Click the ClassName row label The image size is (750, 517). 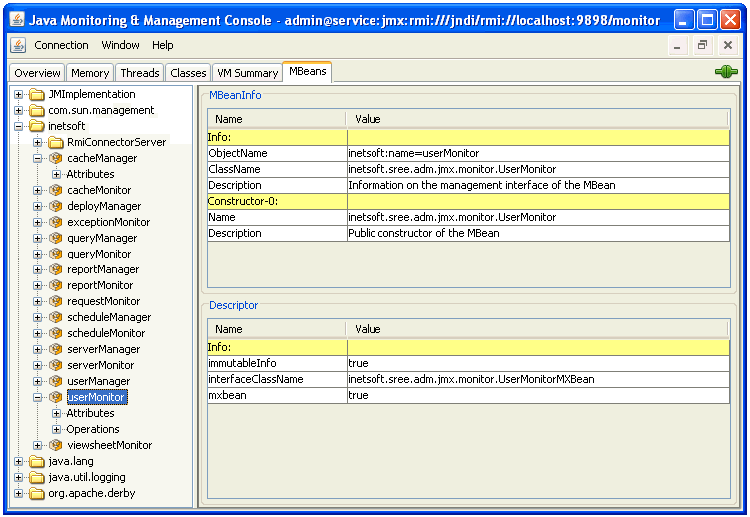277,169
